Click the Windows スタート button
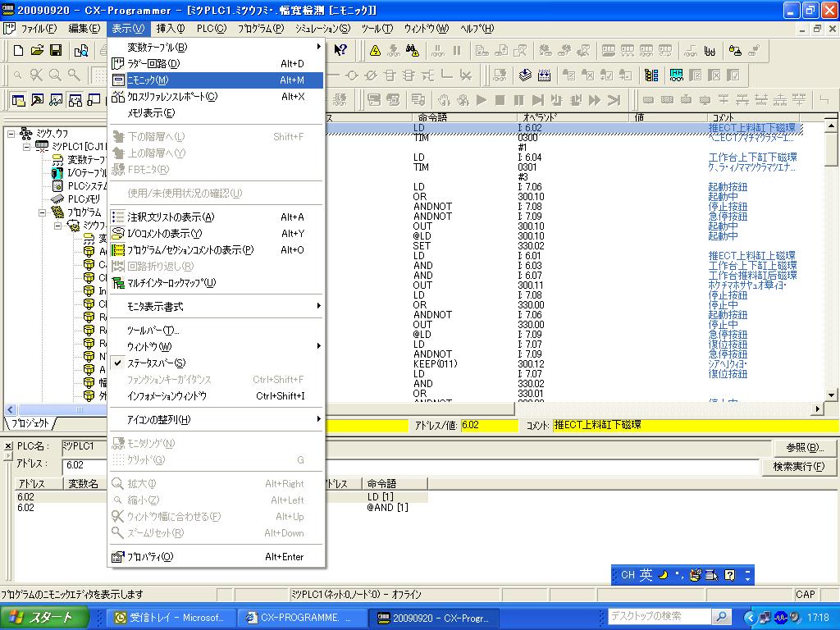840x630 pixels. point(38,617)
